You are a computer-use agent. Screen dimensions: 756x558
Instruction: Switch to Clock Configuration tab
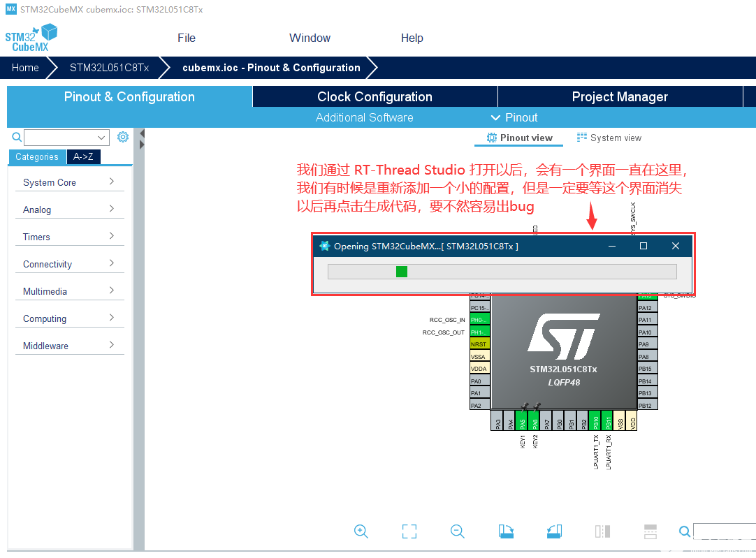tap(375, 96)
